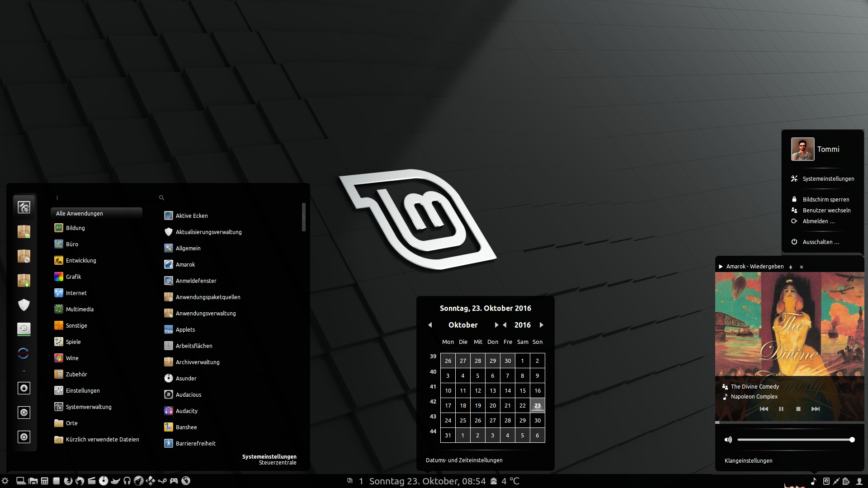Click the clock date on the panel
Screen dimensions: 868x488
coord(427,481)
